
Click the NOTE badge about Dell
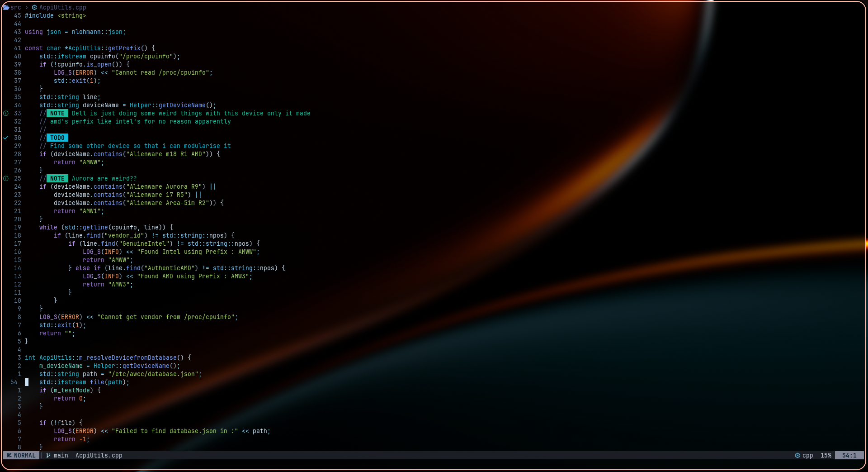[57, 114]
